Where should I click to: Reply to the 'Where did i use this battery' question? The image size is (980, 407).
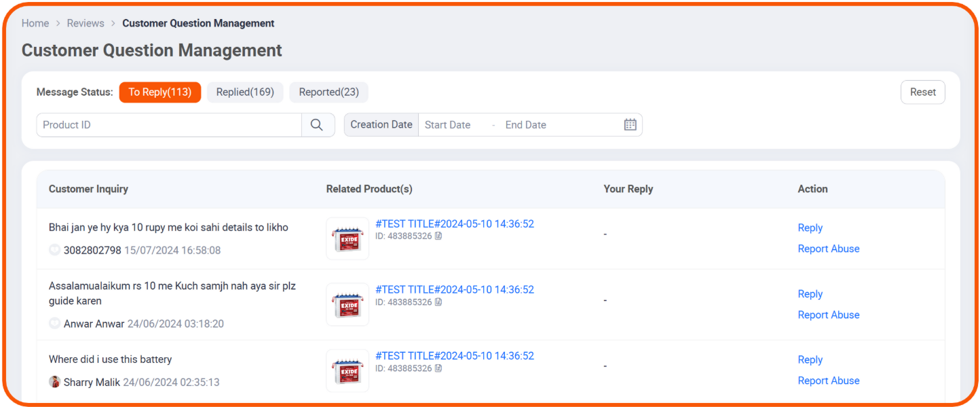click(810, 359)
